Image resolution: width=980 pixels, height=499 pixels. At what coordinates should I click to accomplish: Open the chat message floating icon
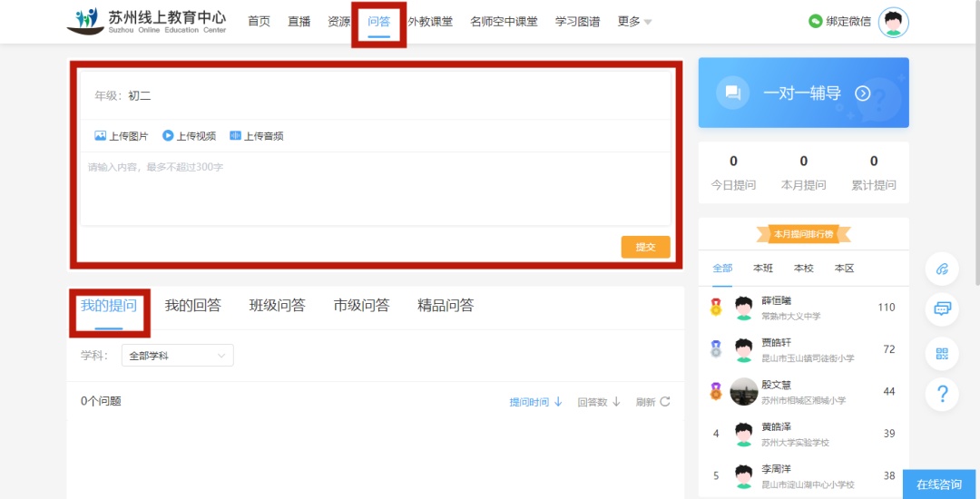coord(942,309)
